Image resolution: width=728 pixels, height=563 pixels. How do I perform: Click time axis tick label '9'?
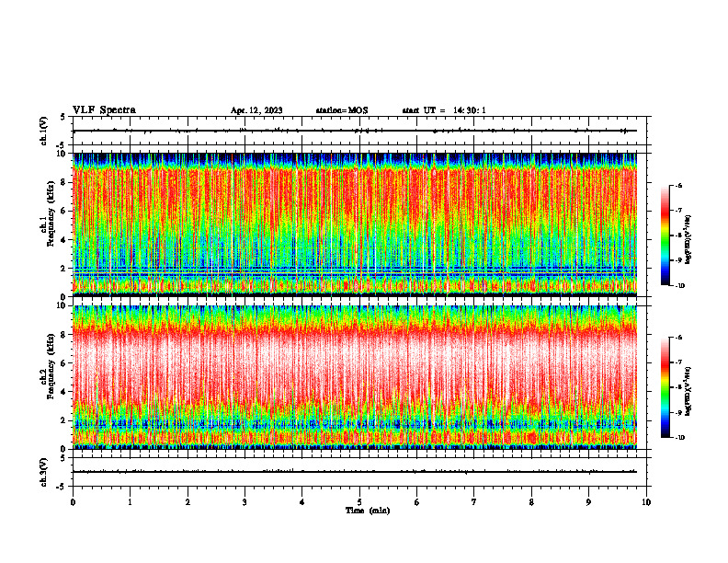click(x=588, y=502)
